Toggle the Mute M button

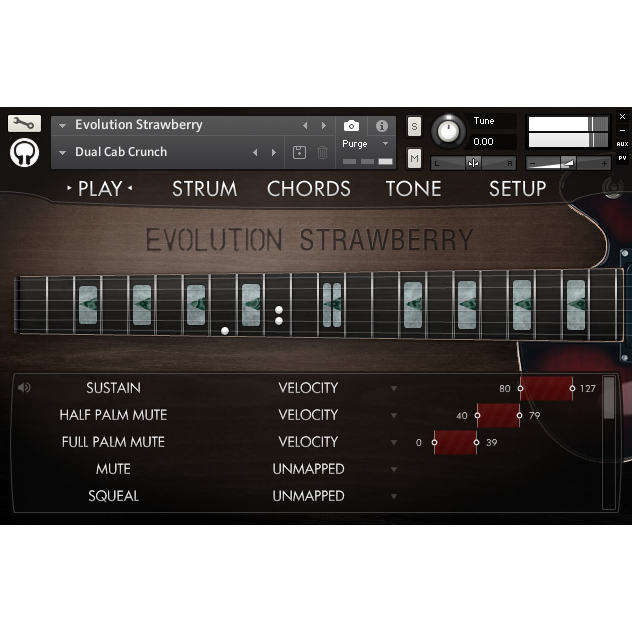click(x=414, y=158)
